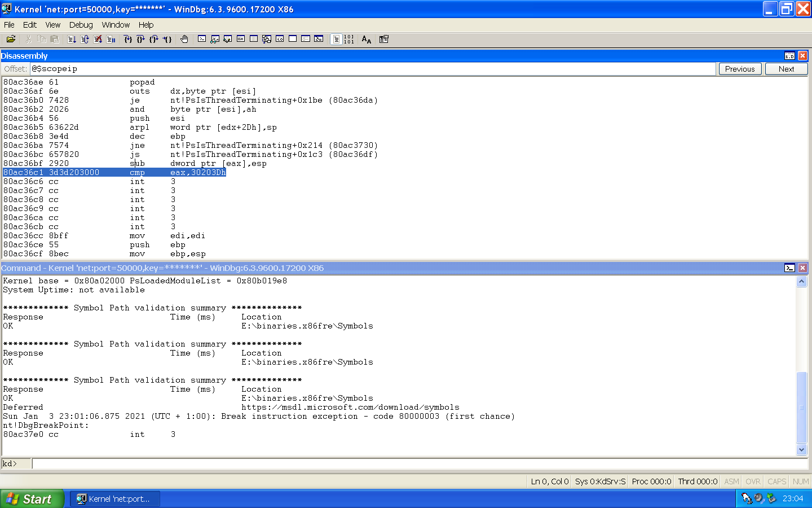Click the Run to Cursor icon
The height and width of the screenshot is (508, 812).
coord(167,39)
